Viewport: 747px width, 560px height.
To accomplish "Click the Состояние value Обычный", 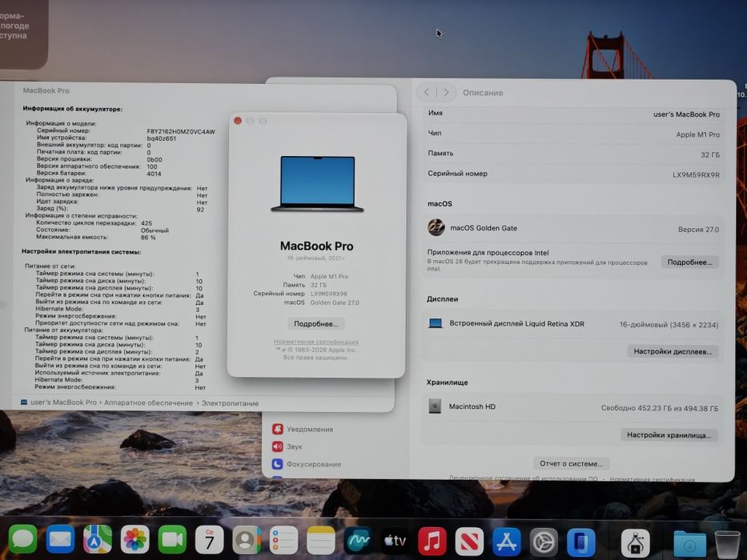I will pos(155,230).
